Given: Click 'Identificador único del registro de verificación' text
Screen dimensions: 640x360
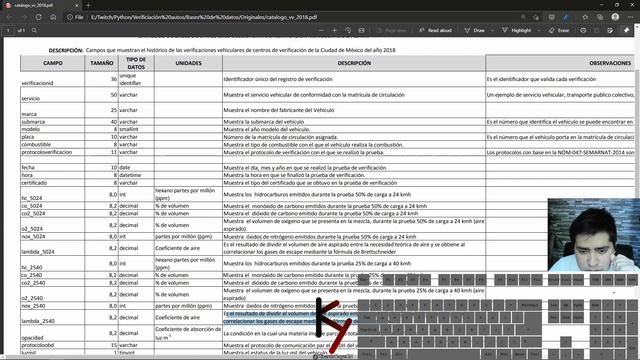Looking at the screenshot, I should point(278,79).
